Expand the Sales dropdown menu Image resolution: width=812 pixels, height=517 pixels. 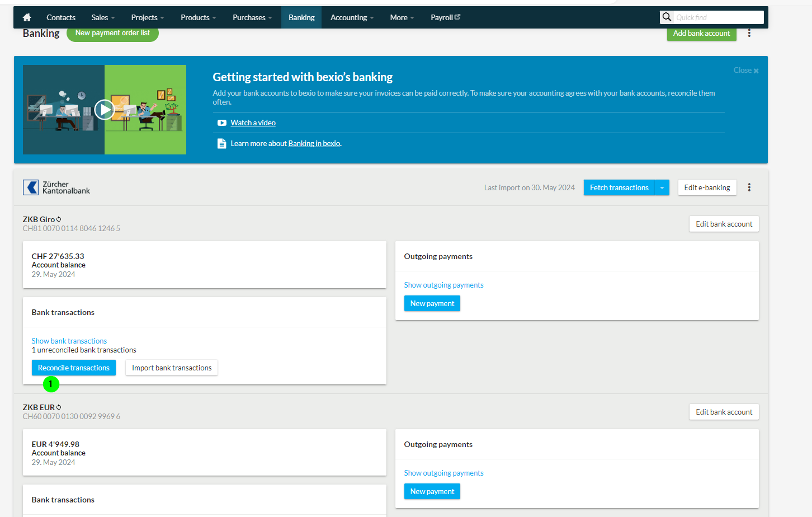(x=103, y=17)
